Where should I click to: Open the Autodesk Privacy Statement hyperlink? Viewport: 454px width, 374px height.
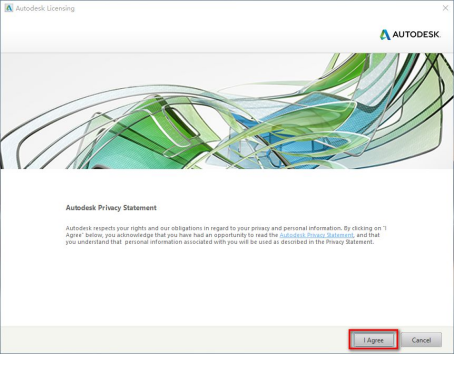click(x=316, y=235)
